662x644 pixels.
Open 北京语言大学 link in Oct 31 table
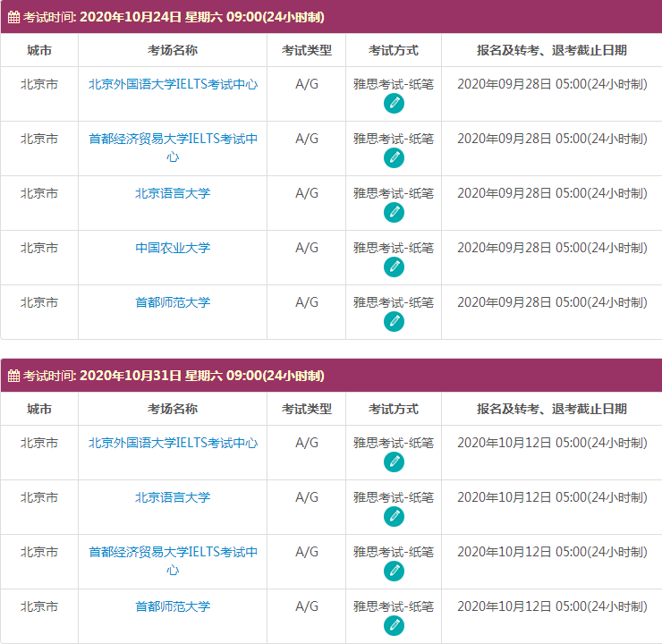(x=173, y=497)
